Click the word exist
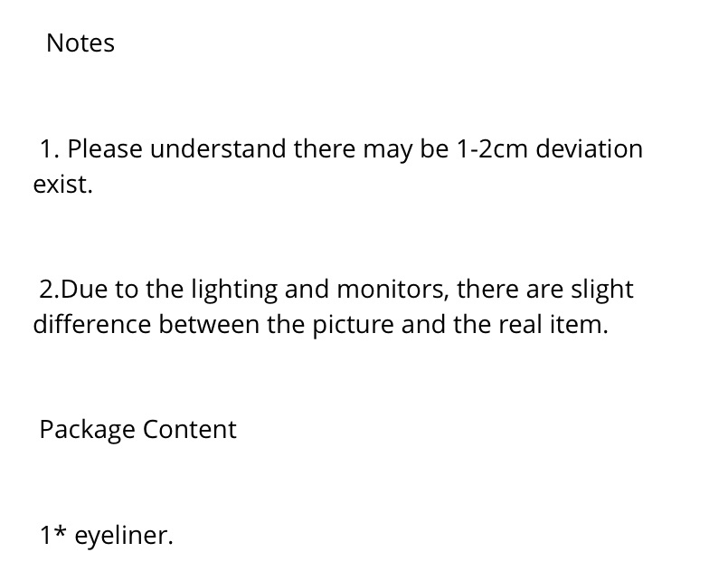Image resolution: width=728 pixels, height=581 pixels. (62, 185)
